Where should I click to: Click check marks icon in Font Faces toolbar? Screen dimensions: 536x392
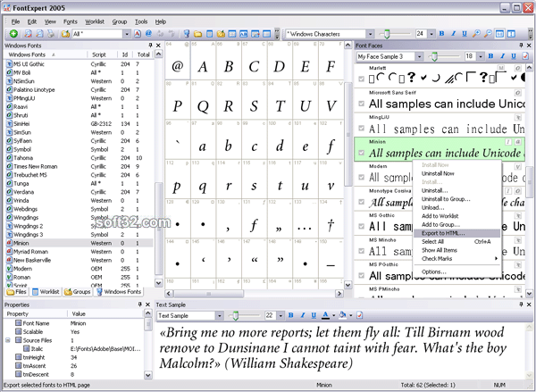(525, 56)
